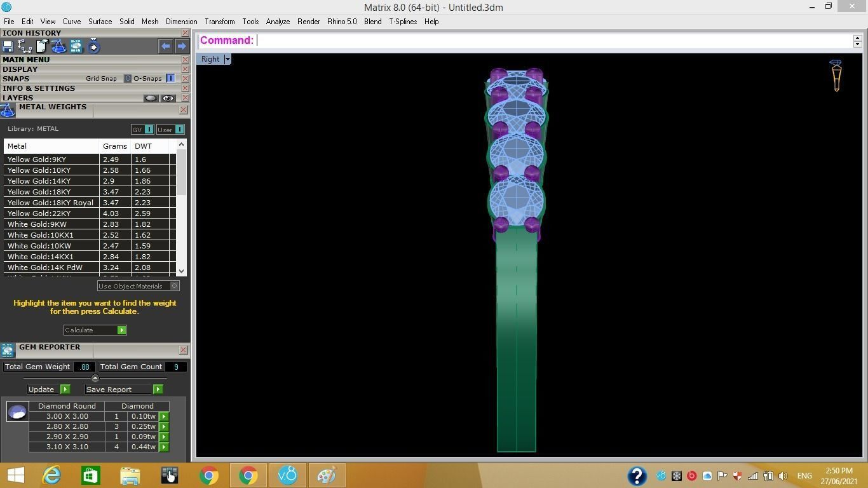The image size is (868, 488).
Task: Click the Grams column header
Action: pyautogui.click(x=115, y=146)
